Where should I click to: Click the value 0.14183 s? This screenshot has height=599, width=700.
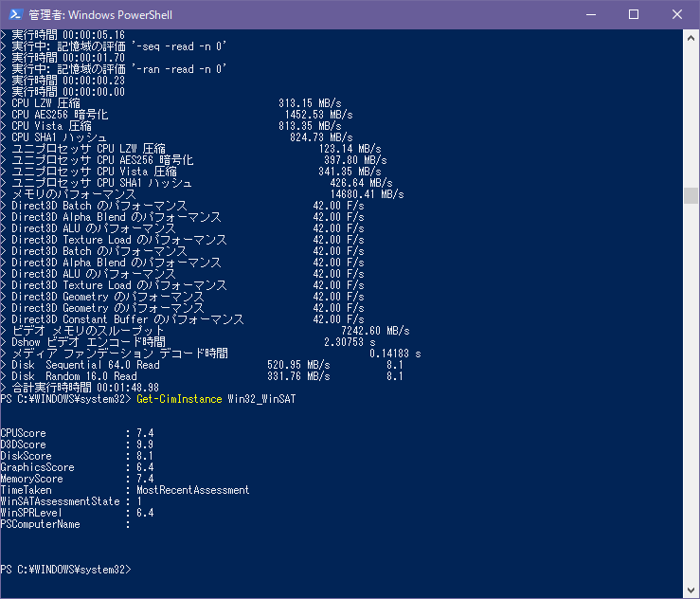tap(396, 354)
